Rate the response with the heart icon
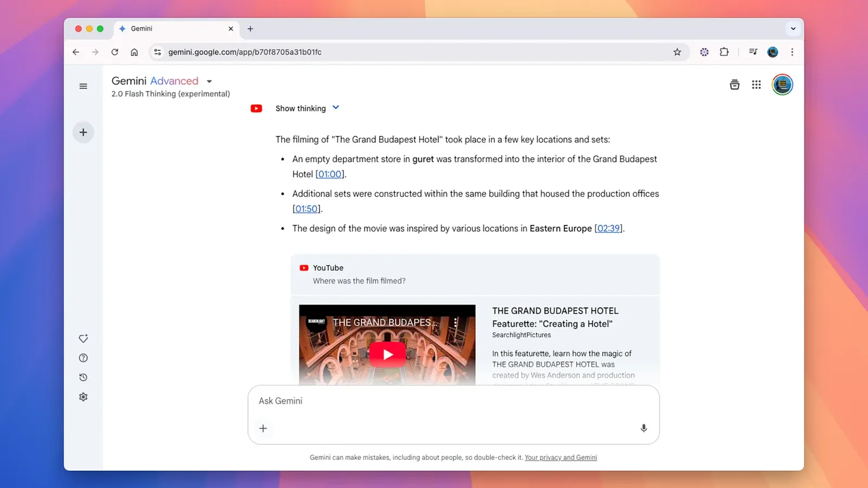This screenshot has width=868, height=488. (x=83, y=338)
